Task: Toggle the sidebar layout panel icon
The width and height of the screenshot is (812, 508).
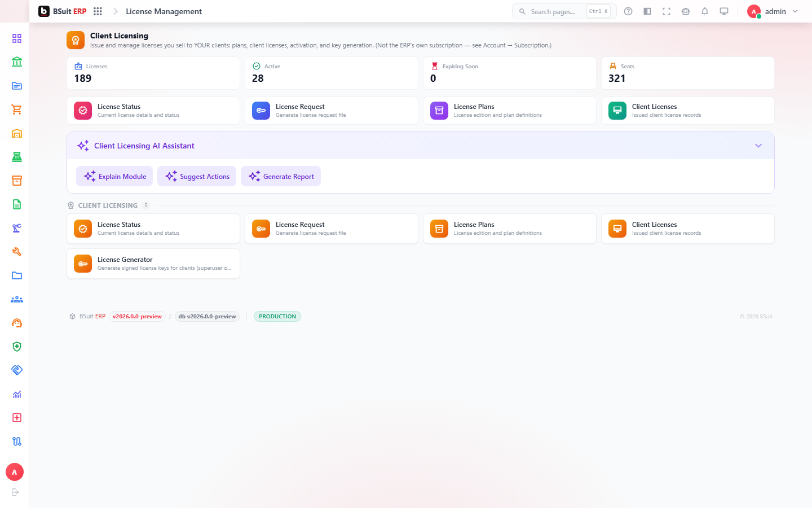Action: tap(647, 11)
